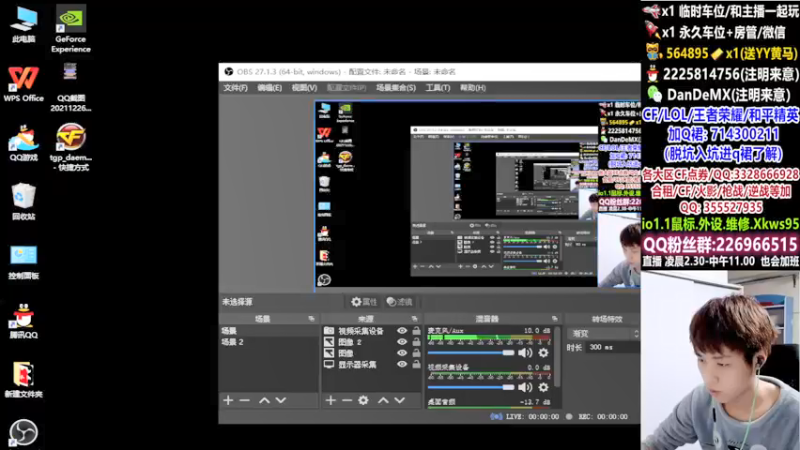The width and height of the screenshot is (800, 450).
Task: Adjust the 麦克风/Aux volume slider
Action: click(x=471, y=353)
